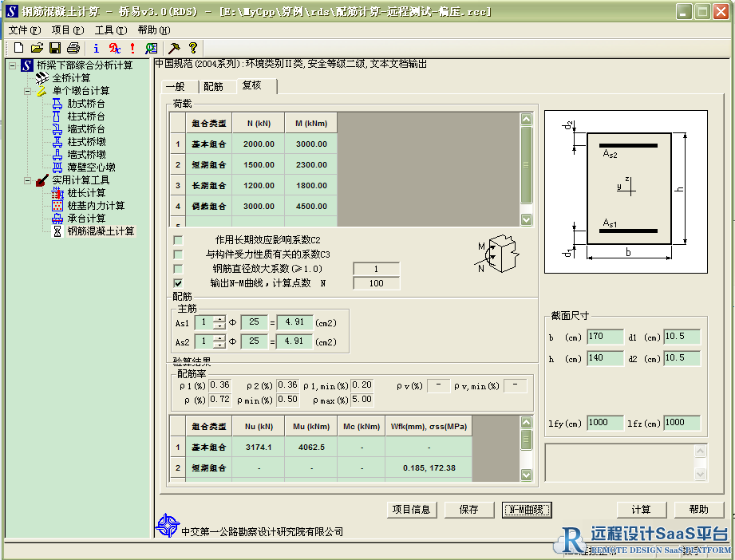Click the printer icon in toolbar
The image size is (735, 560).
coord(73,48)
